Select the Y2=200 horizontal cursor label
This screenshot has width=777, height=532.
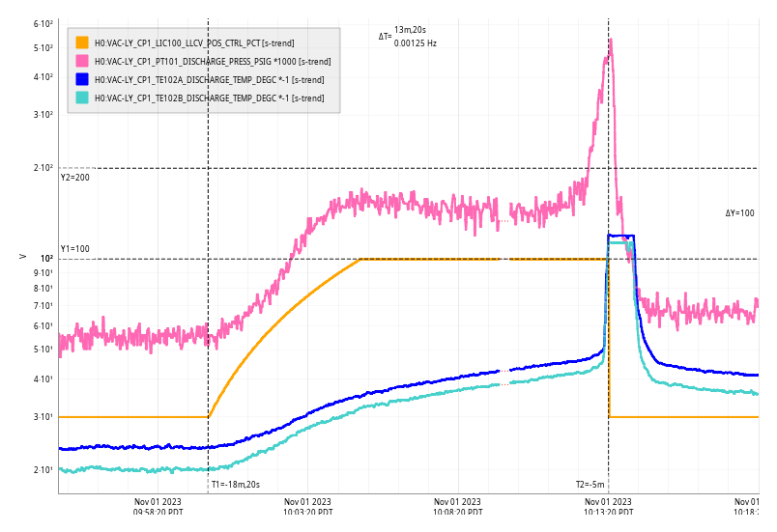74,177
